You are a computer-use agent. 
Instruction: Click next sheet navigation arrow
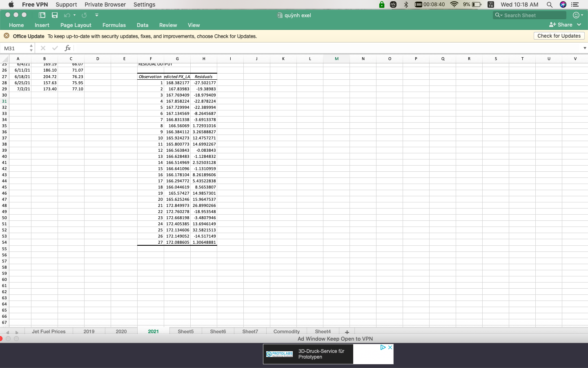(x=17, y=332)
